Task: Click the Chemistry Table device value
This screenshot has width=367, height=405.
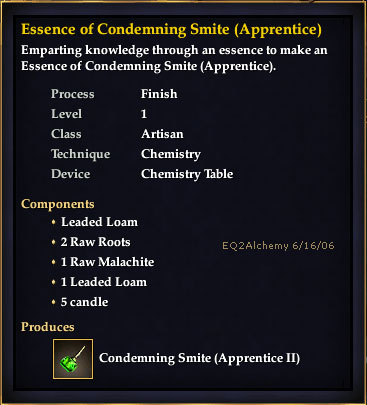Action: [187, 174]
